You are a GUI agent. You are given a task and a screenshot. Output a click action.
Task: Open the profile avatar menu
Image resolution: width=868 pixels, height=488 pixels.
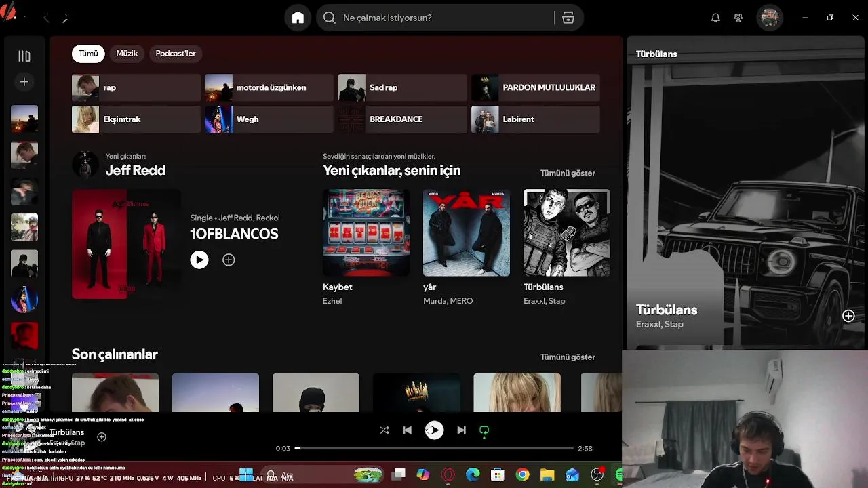click(770, 18)
